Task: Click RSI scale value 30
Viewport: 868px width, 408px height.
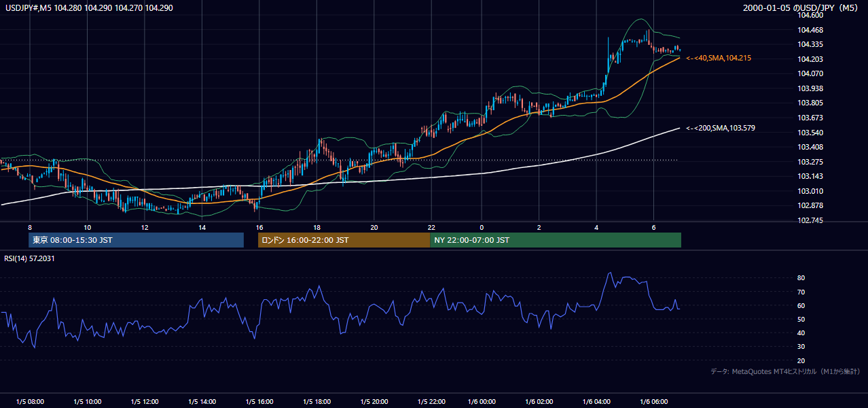Action: [x=801, y=347]
